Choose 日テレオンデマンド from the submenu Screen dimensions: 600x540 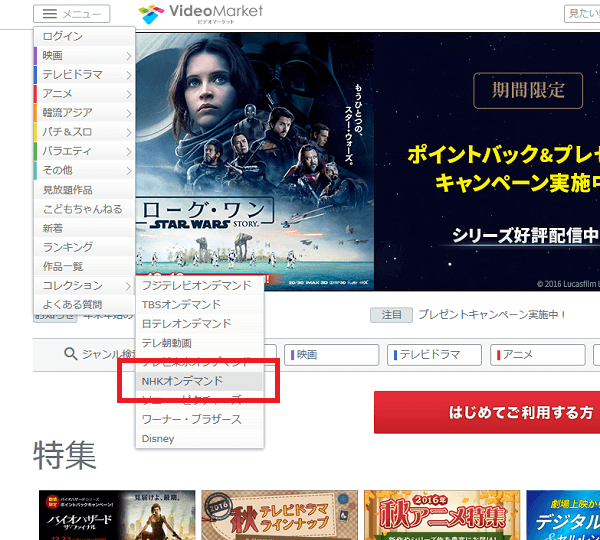[x=200, y=324]
